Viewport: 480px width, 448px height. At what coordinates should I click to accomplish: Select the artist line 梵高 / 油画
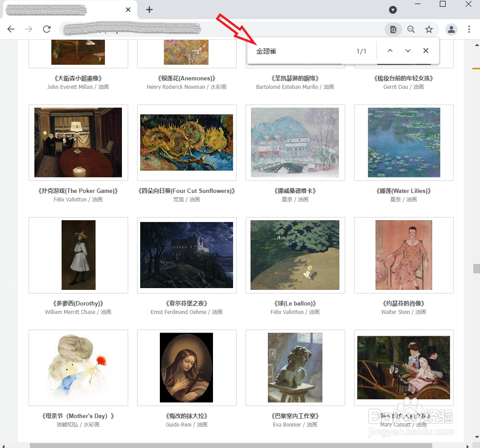pyautogui.click(x=187, y=199)
